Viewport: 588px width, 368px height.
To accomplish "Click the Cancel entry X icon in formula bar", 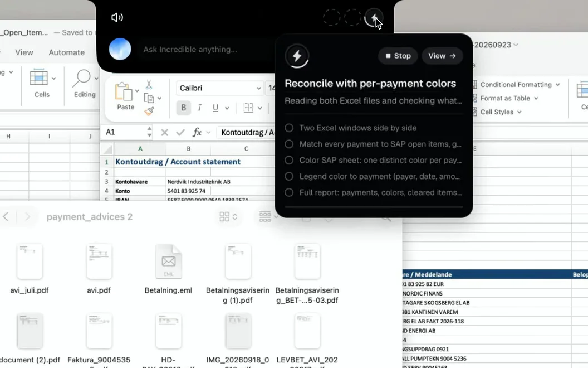I will pyautogui.click(x=164, y=132).
